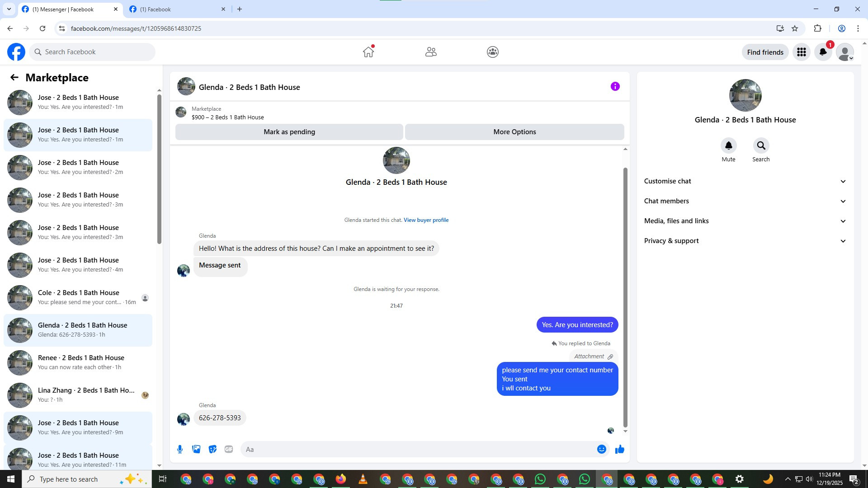Toggle the purple conversation info button
This screenshot has height=488, width=868.
615,86
